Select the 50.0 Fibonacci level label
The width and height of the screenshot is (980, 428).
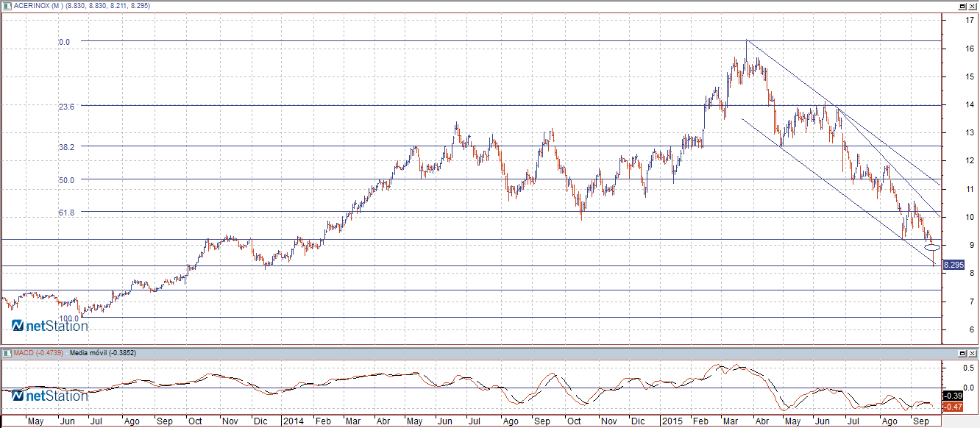coord(65,179)
